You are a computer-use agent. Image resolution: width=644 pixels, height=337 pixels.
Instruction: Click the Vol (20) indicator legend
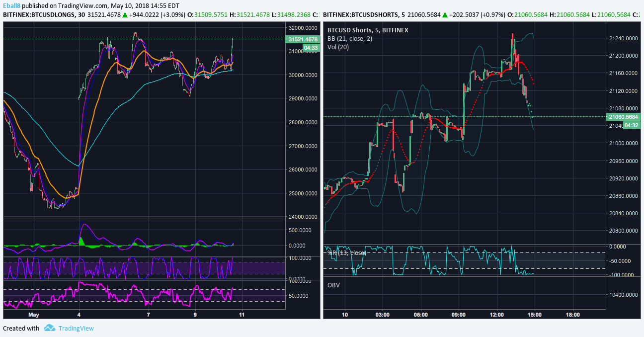338,47
